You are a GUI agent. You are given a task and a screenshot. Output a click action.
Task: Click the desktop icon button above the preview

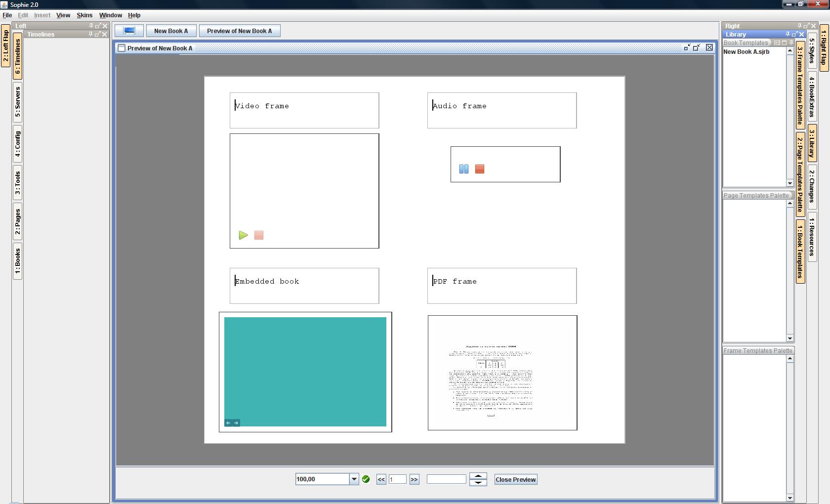pos(129,31)
